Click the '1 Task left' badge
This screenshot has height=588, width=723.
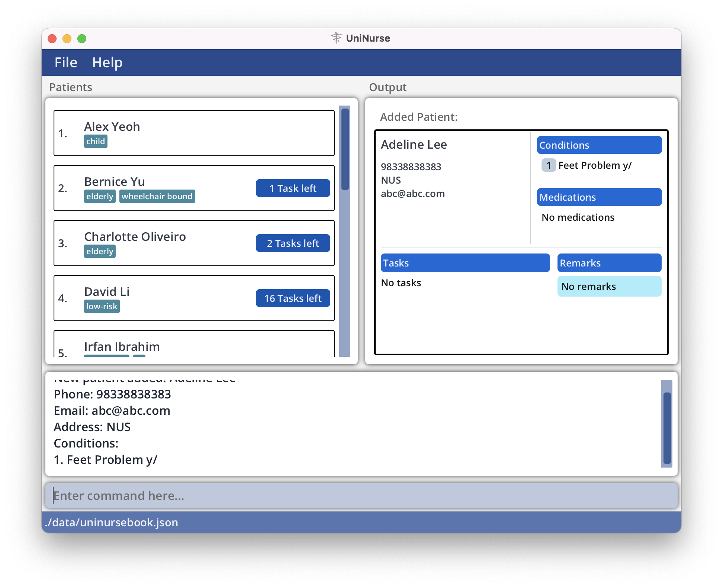[x=293, y=188]
